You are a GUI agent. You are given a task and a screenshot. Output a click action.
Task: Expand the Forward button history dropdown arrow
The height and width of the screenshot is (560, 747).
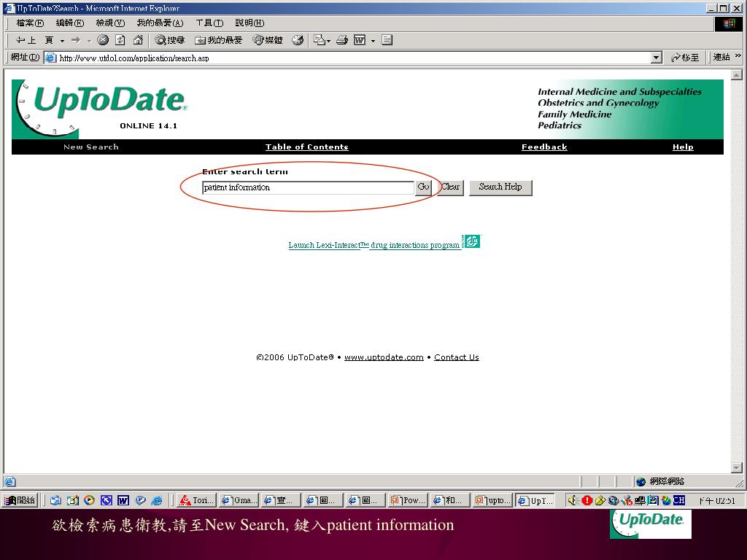click(88, 41)
